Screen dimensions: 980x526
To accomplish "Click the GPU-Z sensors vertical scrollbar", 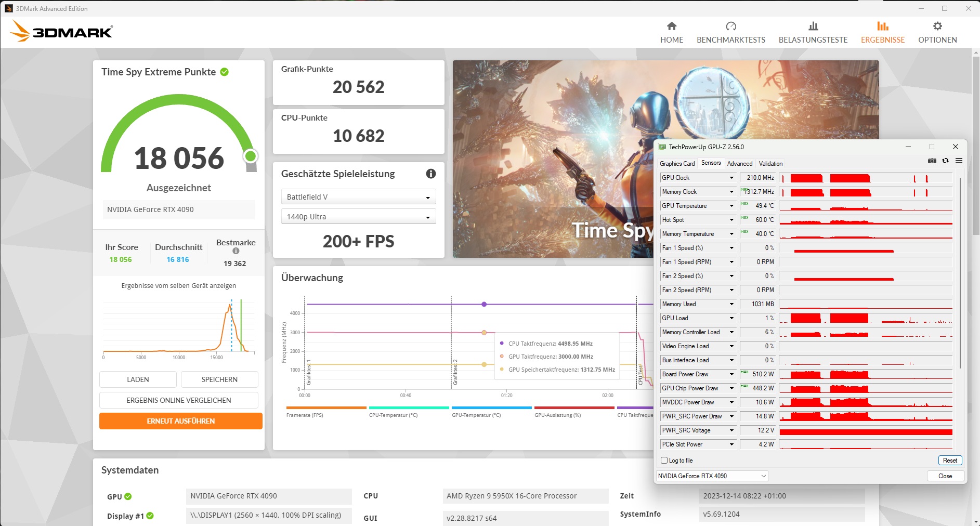I will pos(960,273).
